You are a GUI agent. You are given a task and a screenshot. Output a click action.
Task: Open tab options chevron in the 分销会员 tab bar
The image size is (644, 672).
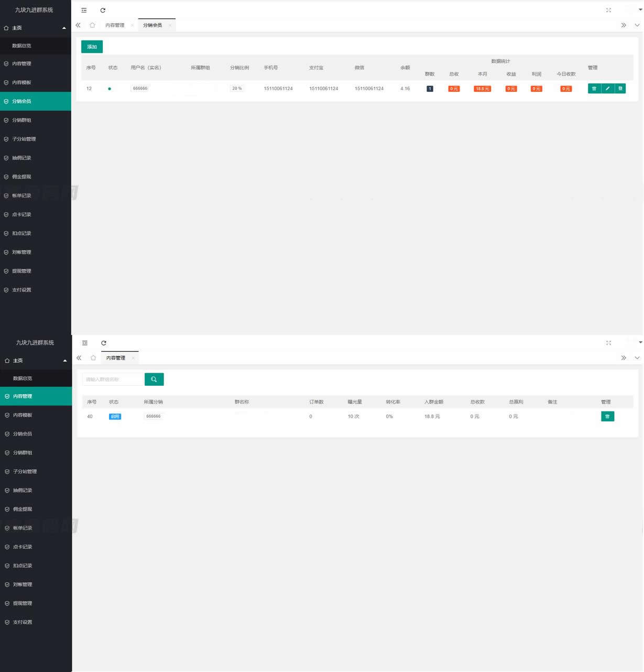coord(637,25)
